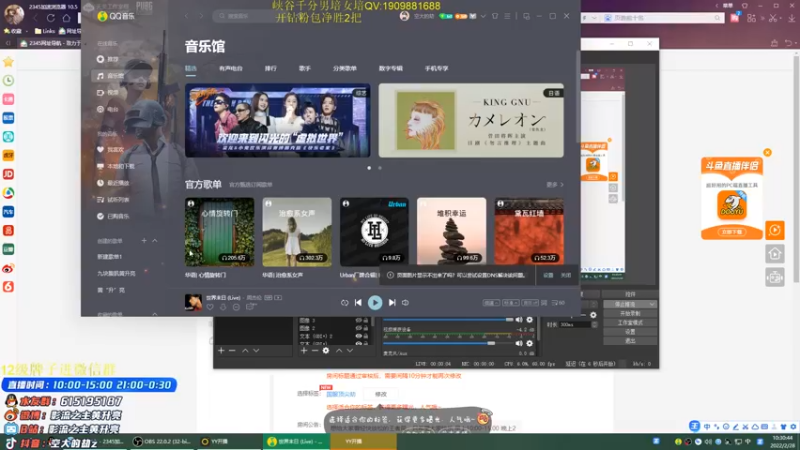Open 最近播放 history in sidebar

pyautogui.click(x=113, y=183)
